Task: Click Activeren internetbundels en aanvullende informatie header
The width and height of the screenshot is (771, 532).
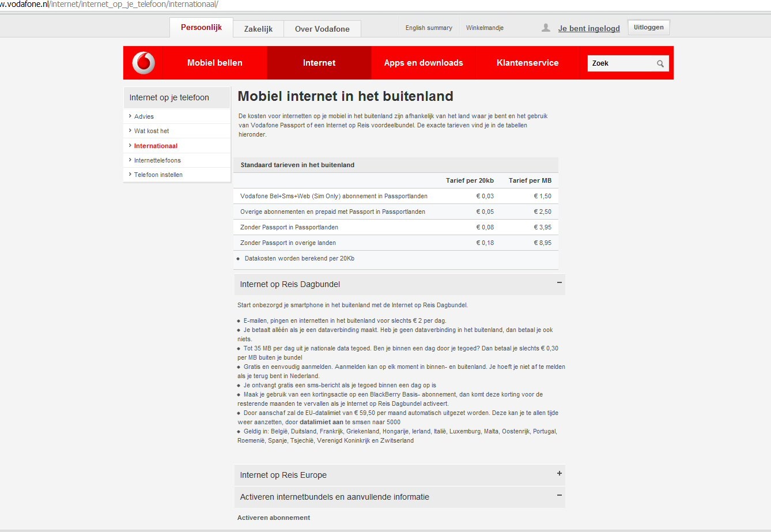Action: [399, 497]
